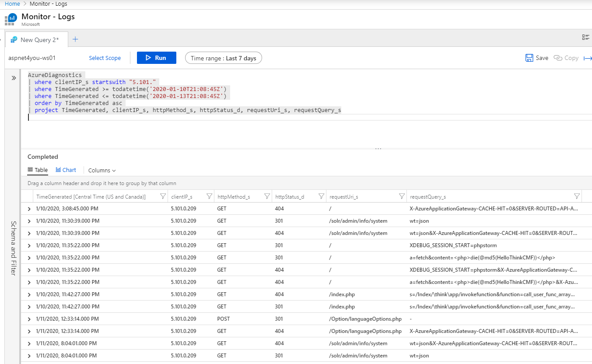Screen dimensions: 592x364
Task: Expand the POST languageOptions.php row
Action: [29, 319]
